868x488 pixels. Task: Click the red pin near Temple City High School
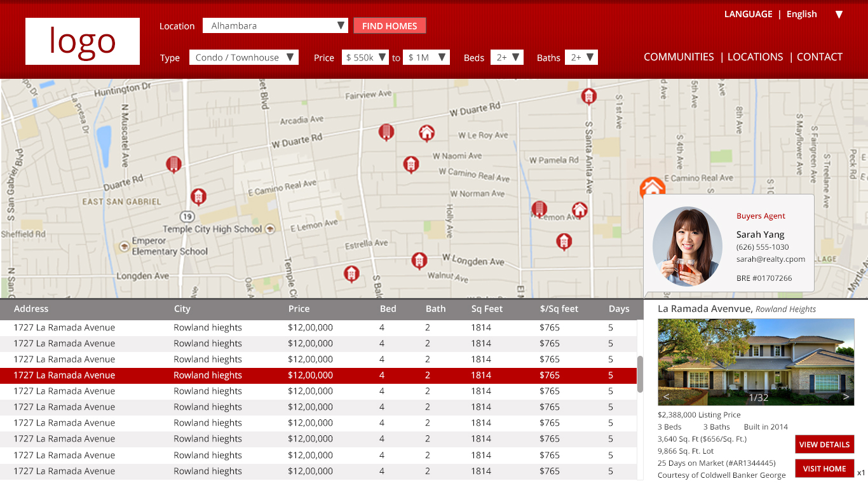pyautogui.click(x=199, y=197)
